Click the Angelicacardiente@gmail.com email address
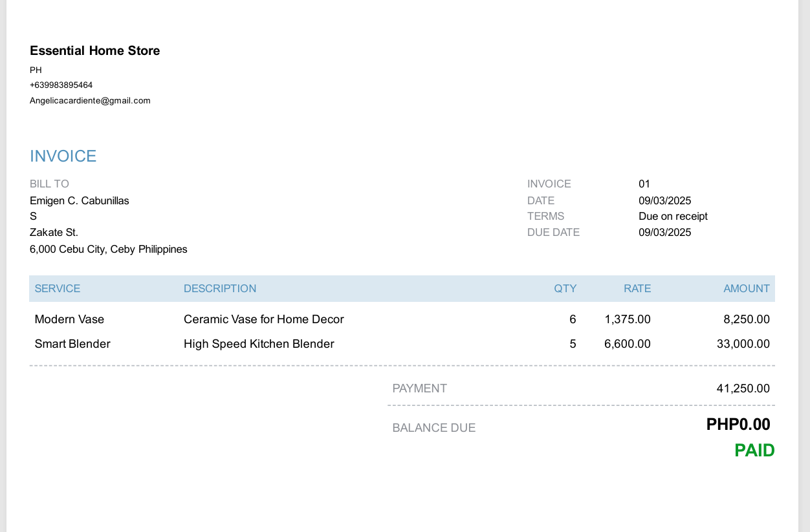Viewport: 810px width, 532px height. (x=90, y=101)
